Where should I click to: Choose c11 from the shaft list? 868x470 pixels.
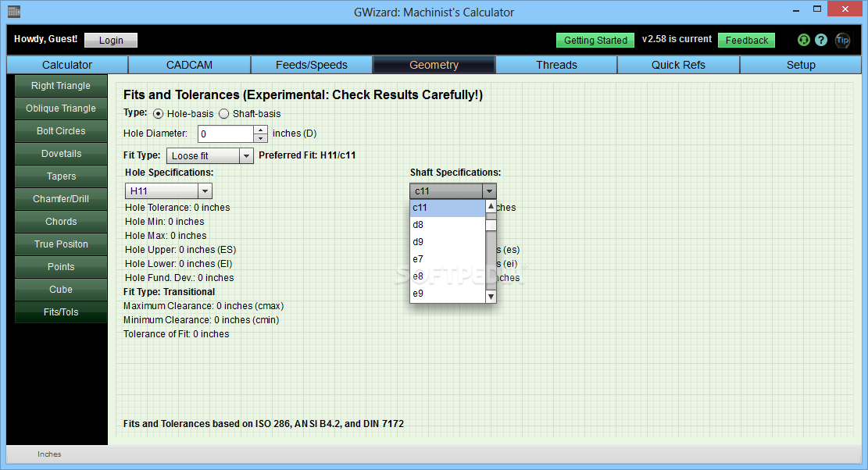tap(448, 208)
